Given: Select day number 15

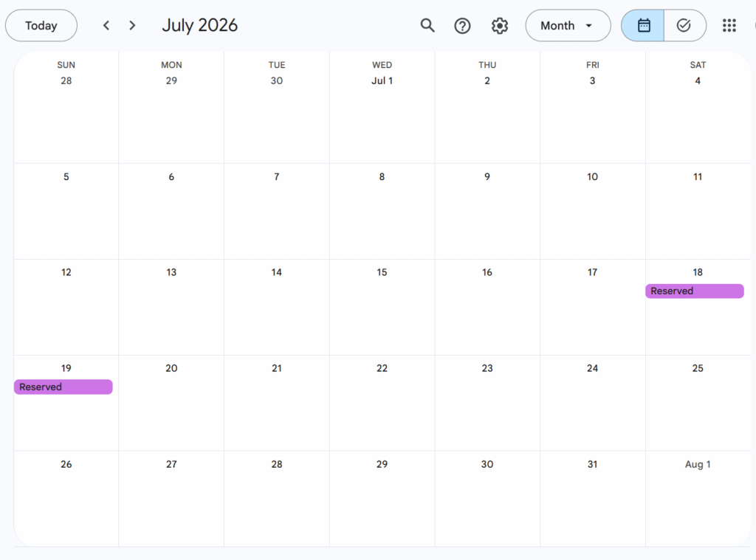Looking at the screenshot, I should point(382,273).
